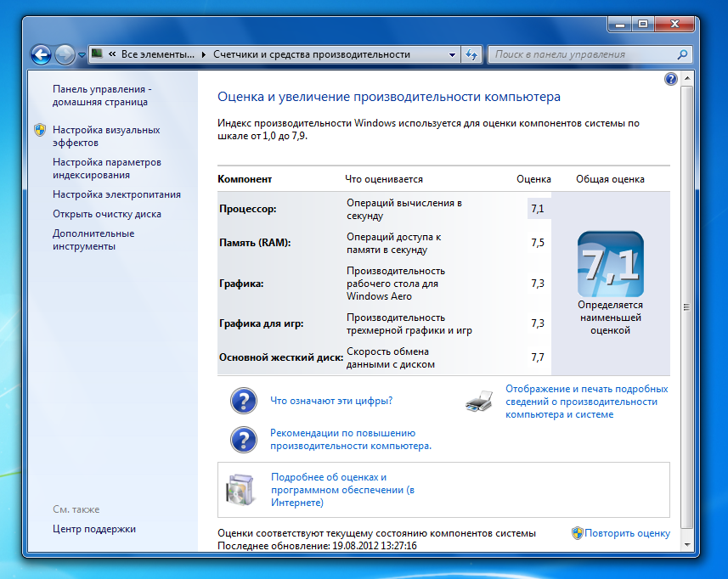
Task: Open 'Что означают эти цифры?' link
Action: point(331,401)
